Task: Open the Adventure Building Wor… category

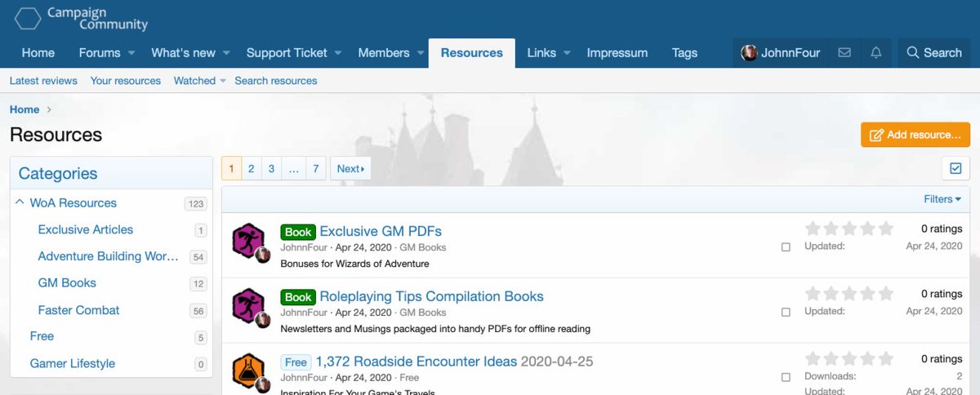Action: coord(109,256)
